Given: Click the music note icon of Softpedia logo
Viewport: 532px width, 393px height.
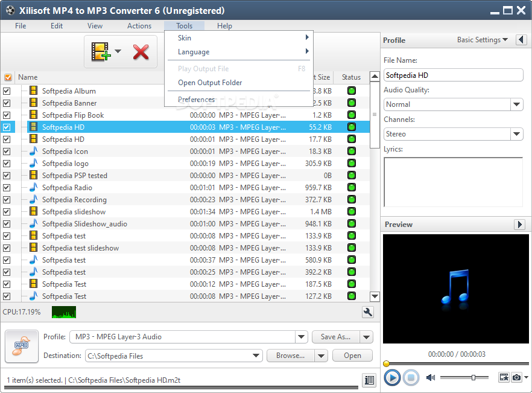Looking at the screenshot, I should [33, 164].
